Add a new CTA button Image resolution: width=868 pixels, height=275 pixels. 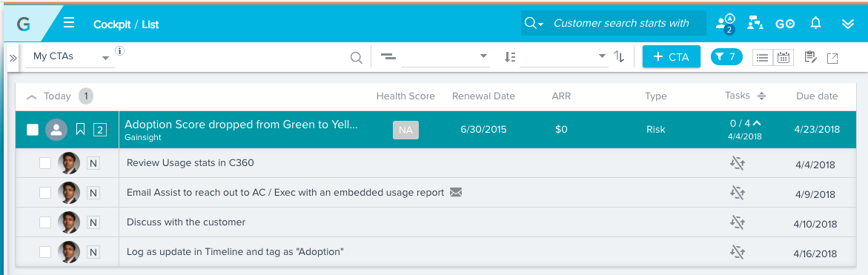click(672, 56)
